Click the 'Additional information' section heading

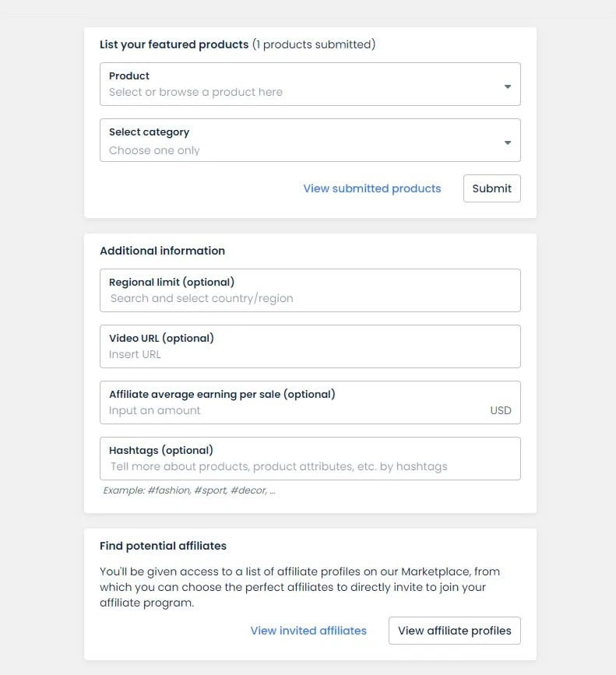point(162,251)
